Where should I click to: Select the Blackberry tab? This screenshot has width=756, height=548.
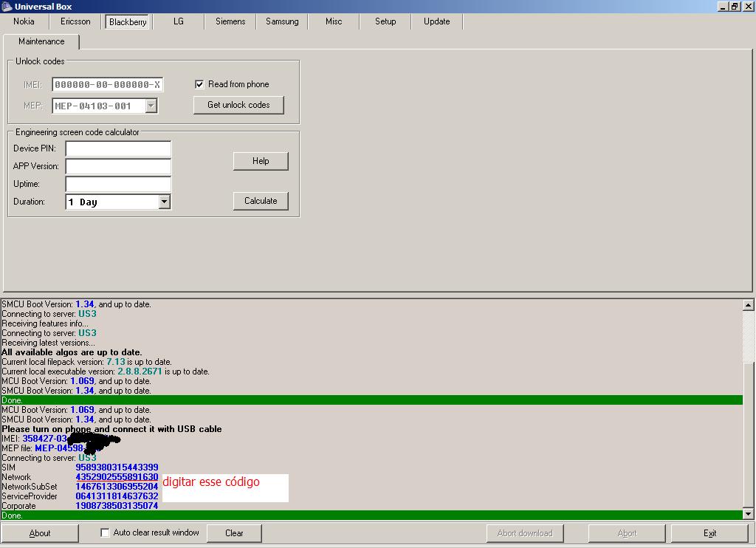coord(128,21)
